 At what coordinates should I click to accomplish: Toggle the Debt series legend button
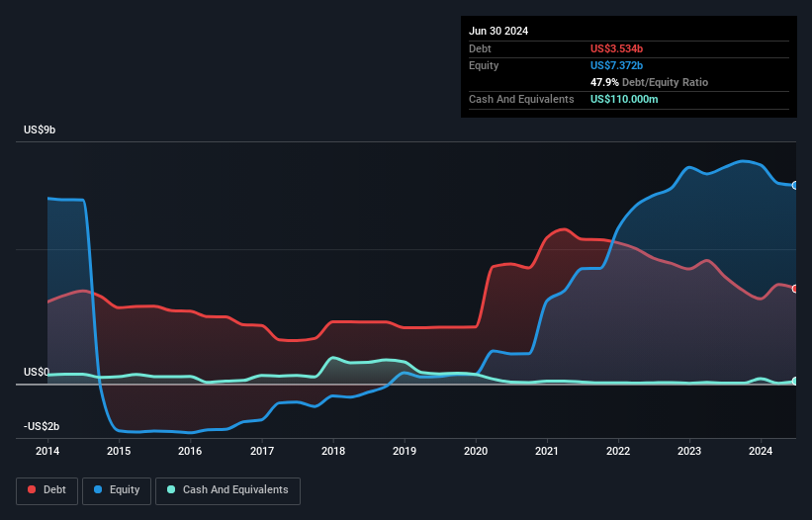click(x=47, y=490)
